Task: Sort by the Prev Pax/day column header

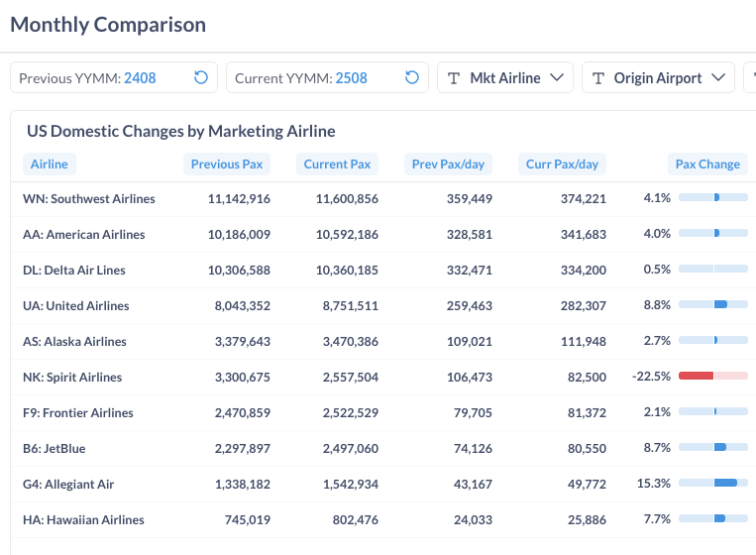Action: tap(448, 164)
